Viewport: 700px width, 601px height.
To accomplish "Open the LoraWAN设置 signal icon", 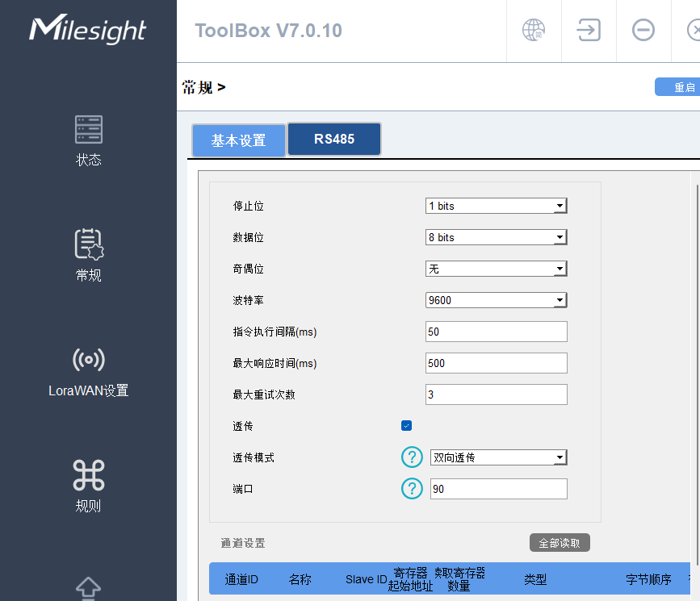I will pos(88,360).
